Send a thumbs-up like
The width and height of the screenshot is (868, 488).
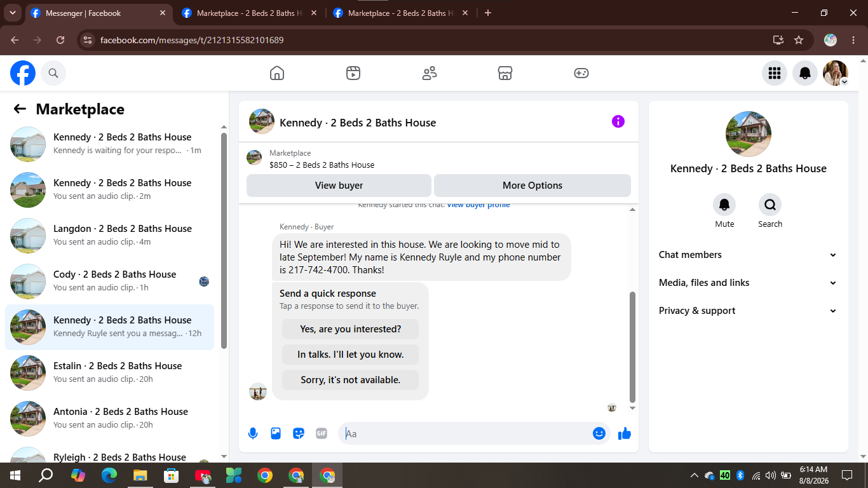click(x=625, y=433)
